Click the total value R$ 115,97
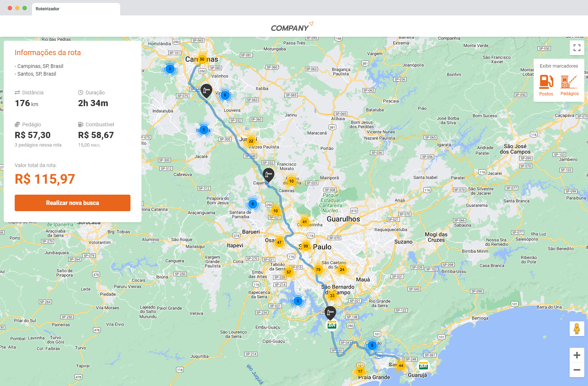Viewport: 588px width, 386px height. pyautogui.click(x=45, y=179)
